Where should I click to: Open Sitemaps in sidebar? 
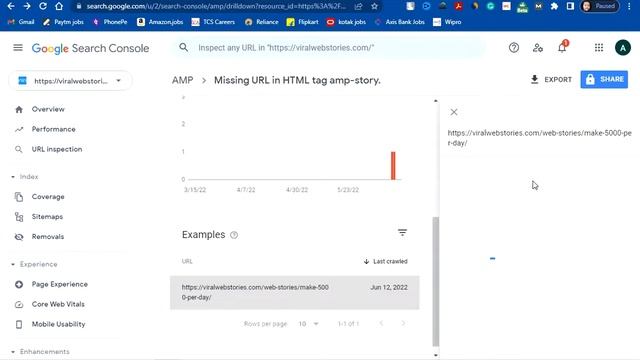tap(47, 217)
